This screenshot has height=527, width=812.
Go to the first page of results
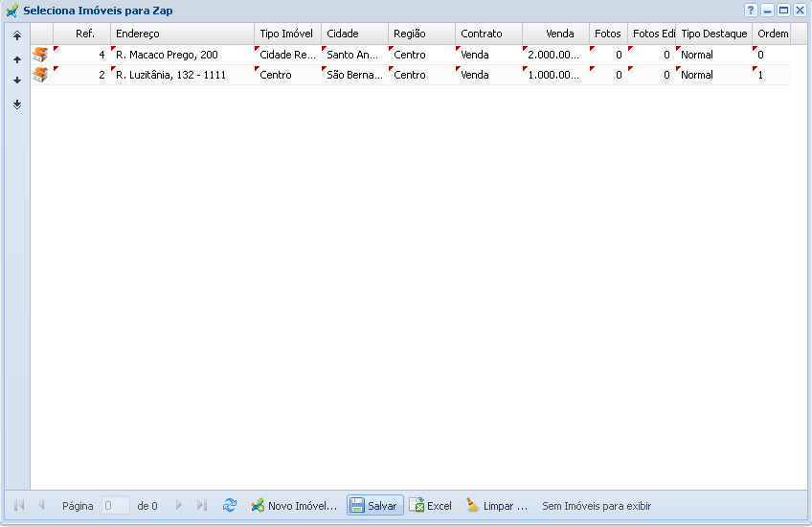pos(19,505)
